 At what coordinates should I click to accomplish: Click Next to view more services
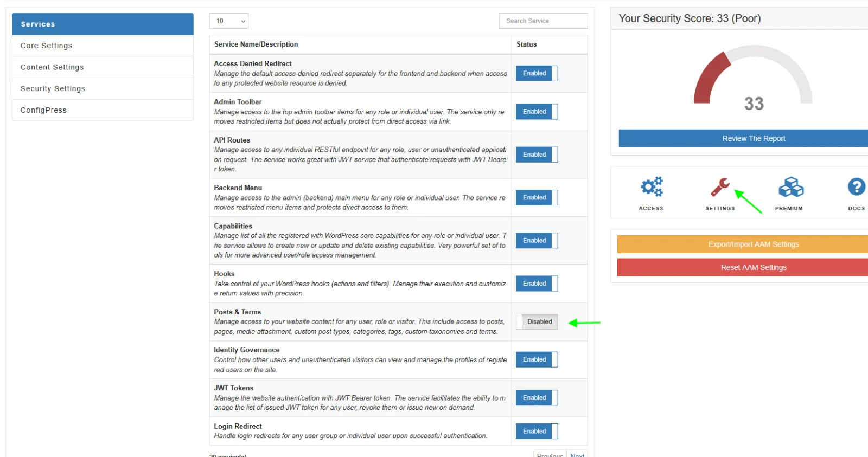(577, 455)
